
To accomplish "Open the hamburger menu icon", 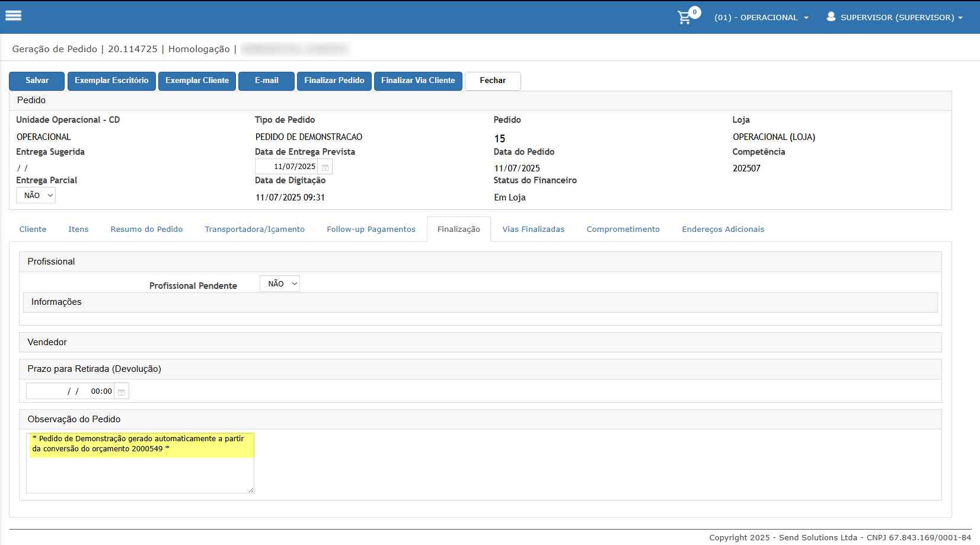I will pos(13,16).
